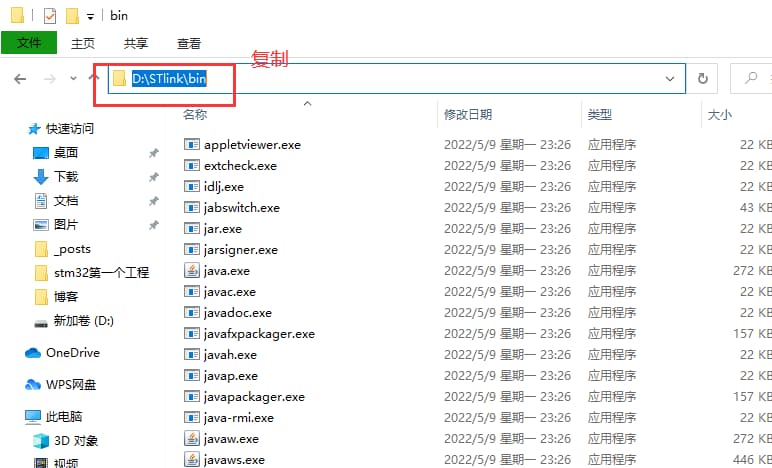The height and width of the screenshot is (468, 772).
Task: Open the quick access toolbar dropdown arrow
Action: (x=91, y=17)
